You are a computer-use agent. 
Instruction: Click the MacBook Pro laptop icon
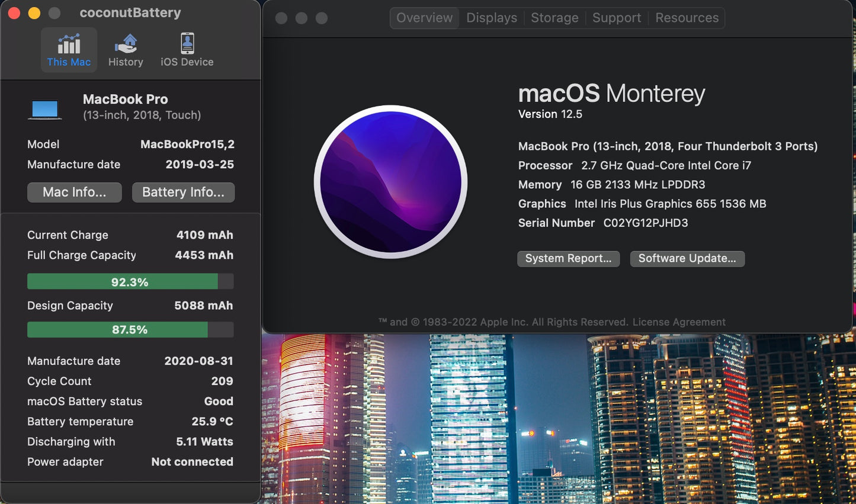pyautogui.click(x=44, y=109)
